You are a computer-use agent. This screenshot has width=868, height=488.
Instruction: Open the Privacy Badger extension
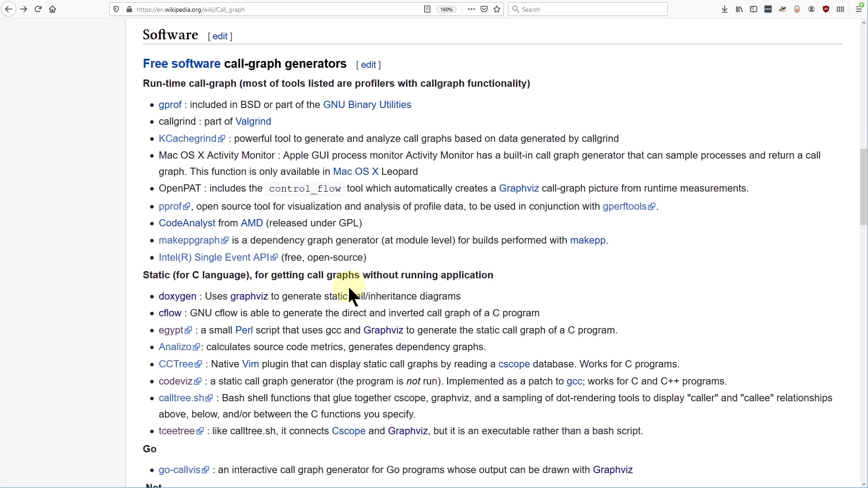coord(783,9)
